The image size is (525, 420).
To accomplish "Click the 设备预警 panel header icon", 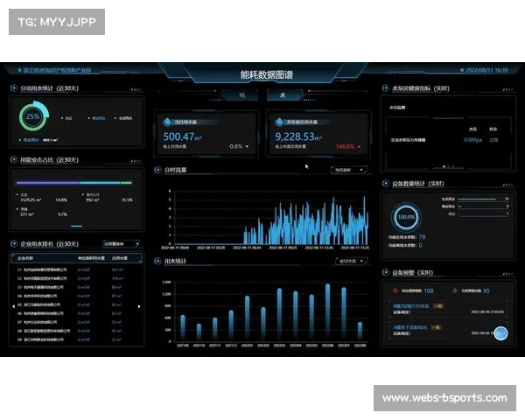I will pyautogui.click(x=385, y=271).
